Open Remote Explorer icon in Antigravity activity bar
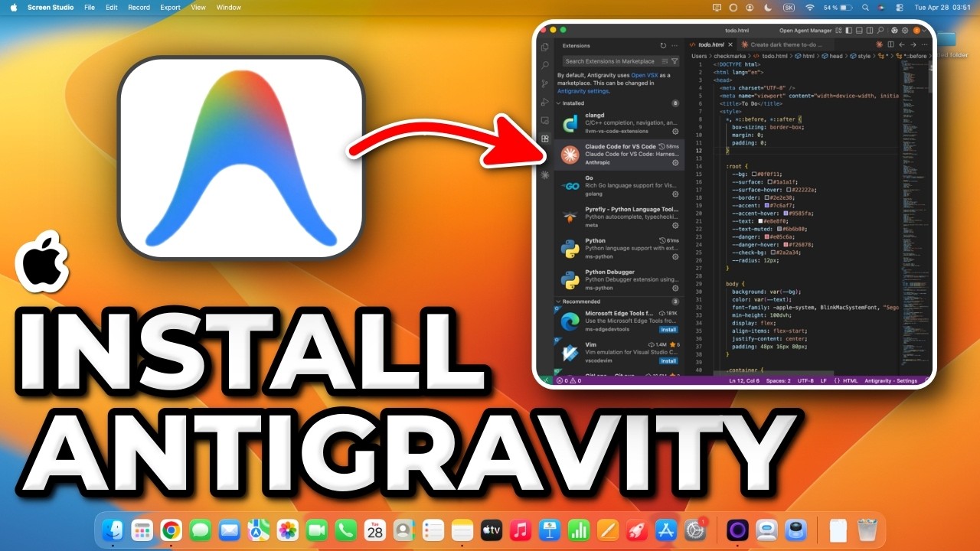 pyautogui.click(x=545, y=120)
